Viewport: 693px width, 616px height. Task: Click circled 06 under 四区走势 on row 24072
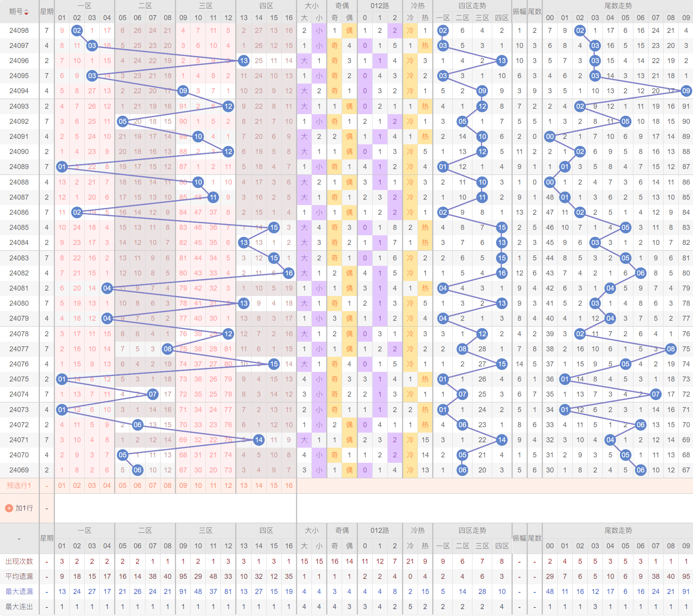click(x=462, y=424)
